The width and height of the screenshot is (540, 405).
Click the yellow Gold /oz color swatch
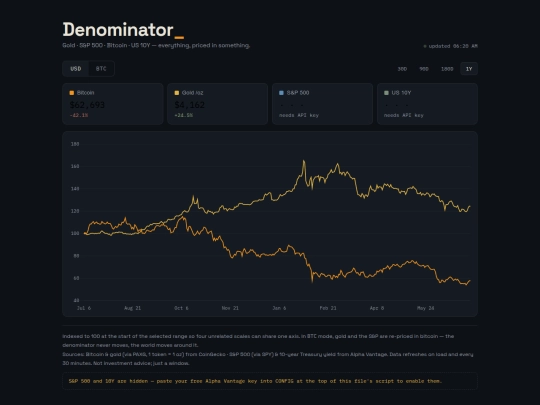click(x=177, y=93)
